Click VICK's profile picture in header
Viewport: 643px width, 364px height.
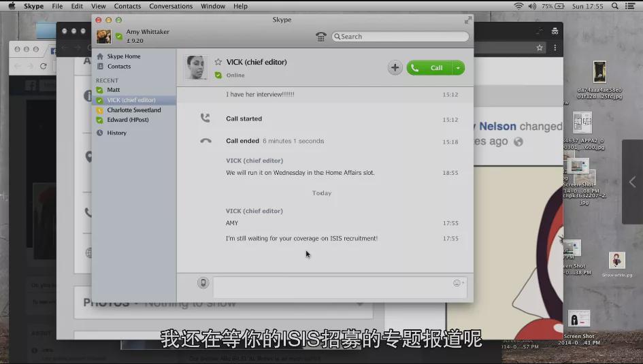coord(195,67)
